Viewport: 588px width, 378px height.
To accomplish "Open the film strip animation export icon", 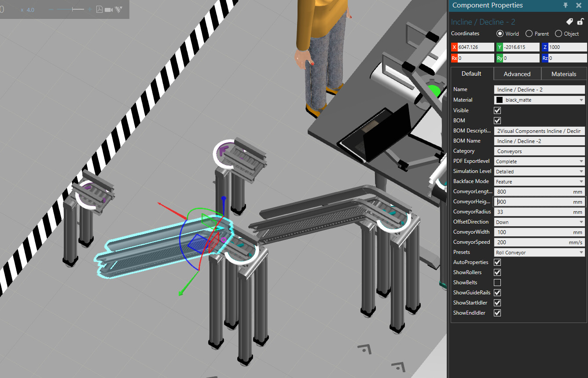I will pyautogui.click(x=118, y=9).
